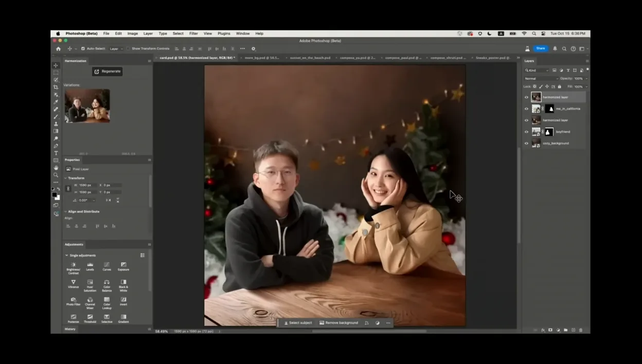Viewport: 642px width, 364px height.
Task: Open the notifications bell
Action: [555, 49]
